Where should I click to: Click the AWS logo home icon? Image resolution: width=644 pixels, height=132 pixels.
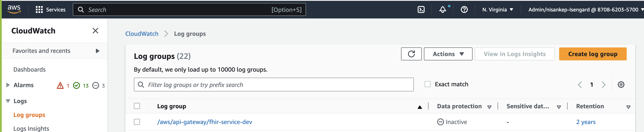[x=14, y=9]
